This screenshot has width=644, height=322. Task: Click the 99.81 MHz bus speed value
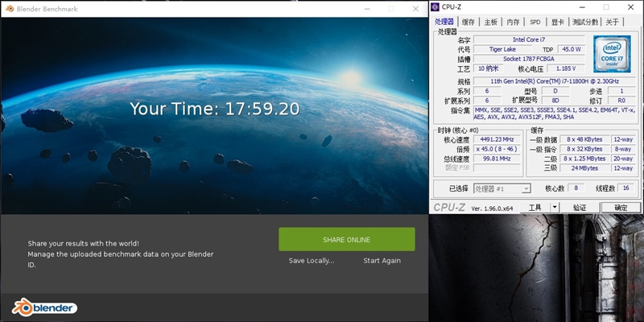coord(497,159)
